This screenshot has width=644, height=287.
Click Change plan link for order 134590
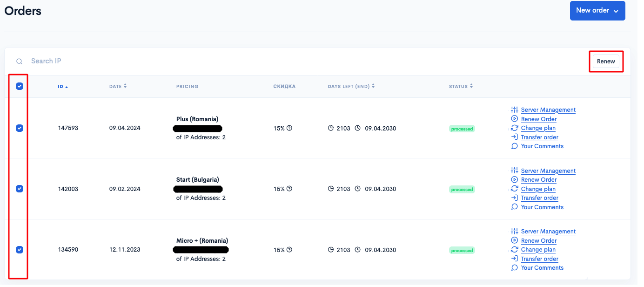(x=538, y=249)
